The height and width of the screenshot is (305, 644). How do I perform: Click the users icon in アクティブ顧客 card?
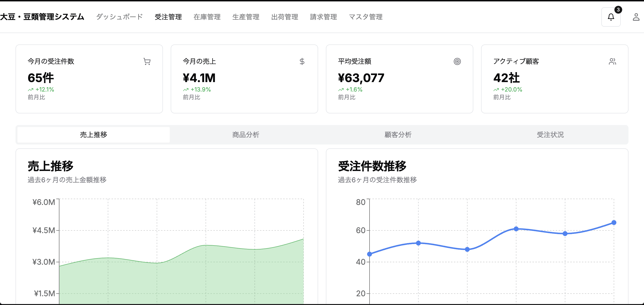pyautogui.click(x=612, y=61)
